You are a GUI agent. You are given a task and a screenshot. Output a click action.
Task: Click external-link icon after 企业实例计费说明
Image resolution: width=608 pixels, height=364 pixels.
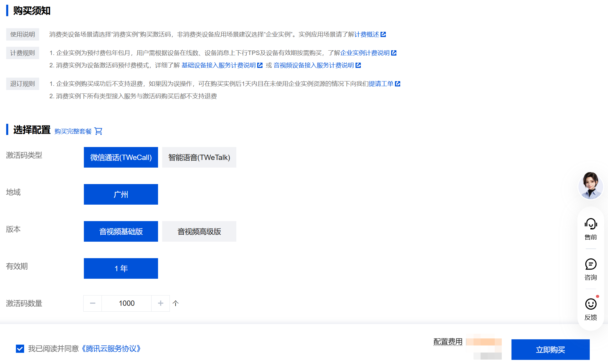(394, 53)
